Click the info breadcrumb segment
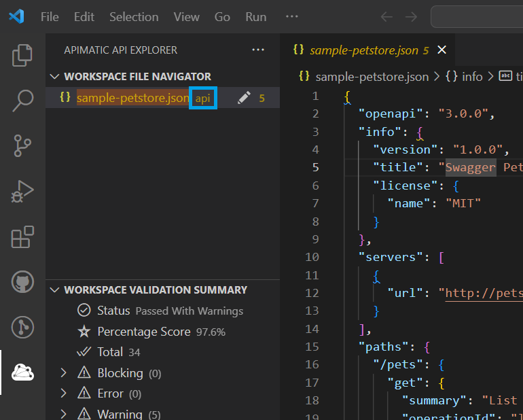 472,77
